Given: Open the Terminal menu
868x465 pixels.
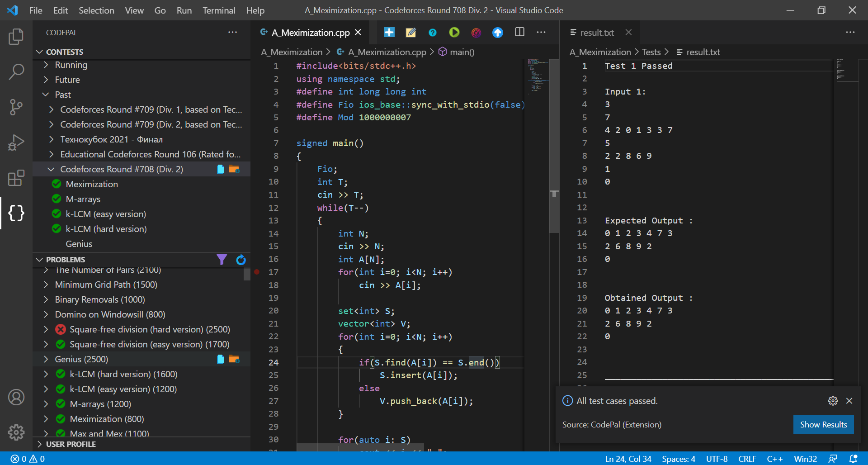Looking at the screenshot, I should point(219,10).
